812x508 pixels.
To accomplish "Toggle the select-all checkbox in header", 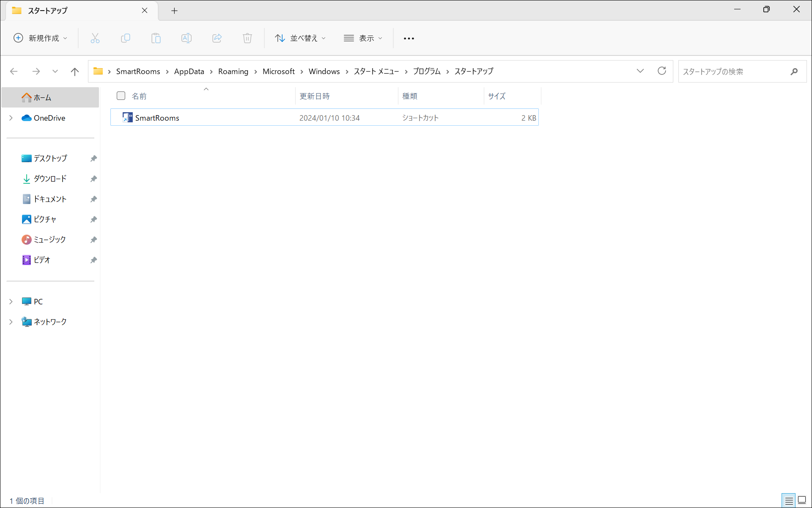I will point(121,96).
